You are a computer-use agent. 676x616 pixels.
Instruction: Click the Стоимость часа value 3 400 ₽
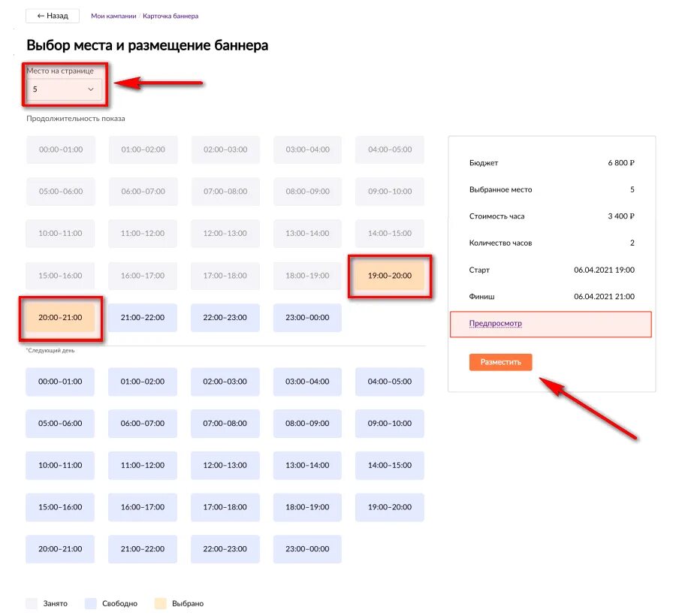[x=621, y=216]
